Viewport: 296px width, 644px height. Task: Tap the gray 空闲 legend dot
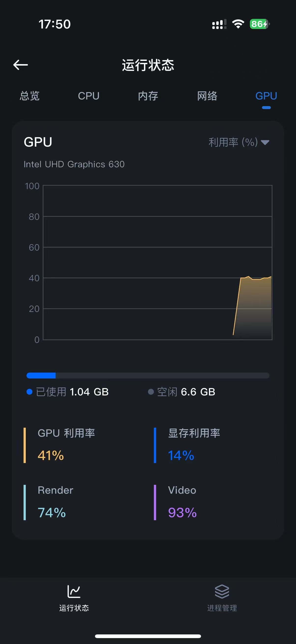click(151, 392)
